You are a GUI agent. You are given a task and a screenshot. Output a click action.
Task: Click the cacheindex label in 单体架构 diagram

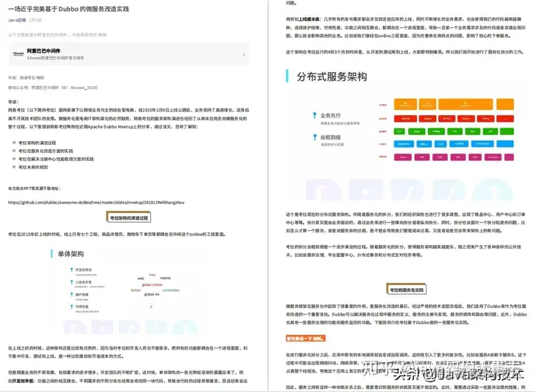tap(171, 290)
